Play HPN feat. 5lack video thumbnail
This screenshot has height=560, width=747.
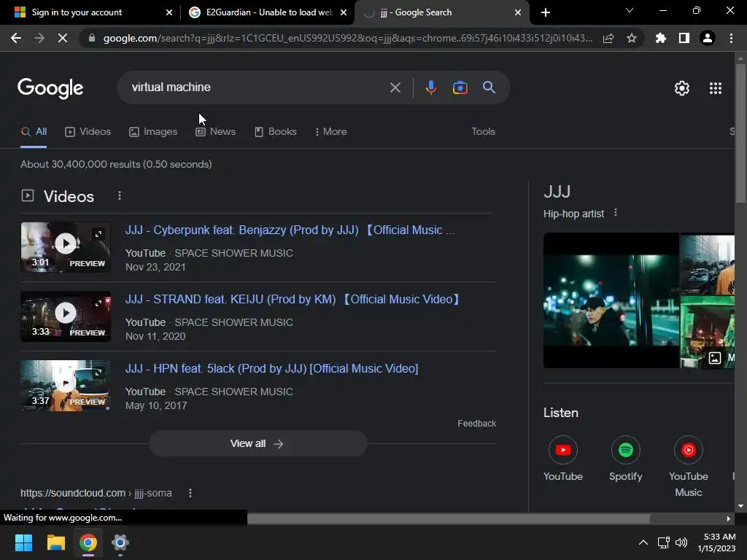tap(66, 386)
